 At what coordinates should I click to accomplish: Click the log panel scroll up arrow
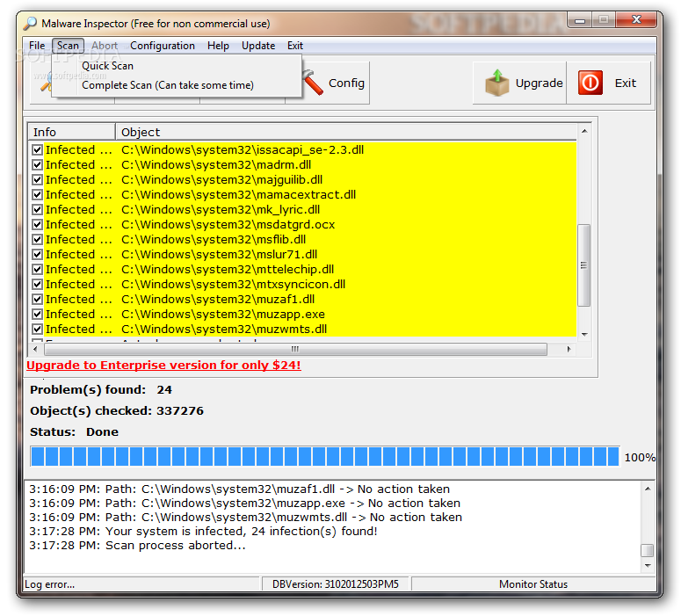click(648, 489)
